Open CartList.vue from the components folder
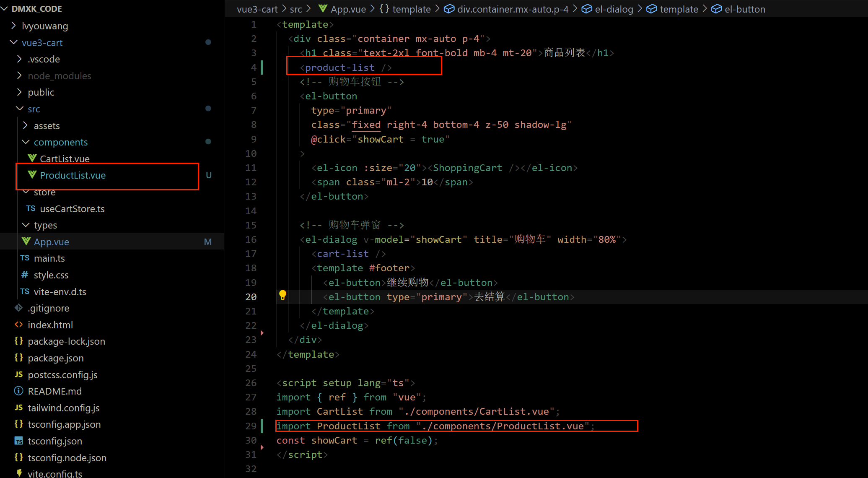868x478 pixels. (x=65, y=158)
